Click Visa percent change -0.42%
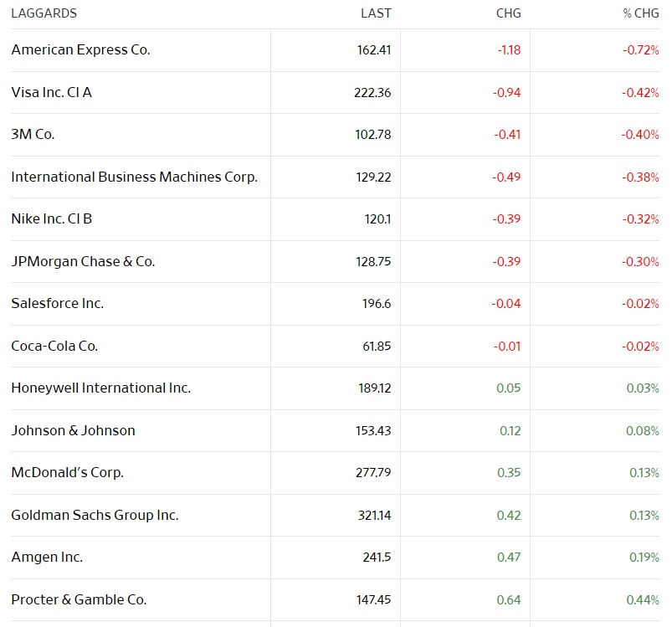672x627 pixels. click(640, 93)
